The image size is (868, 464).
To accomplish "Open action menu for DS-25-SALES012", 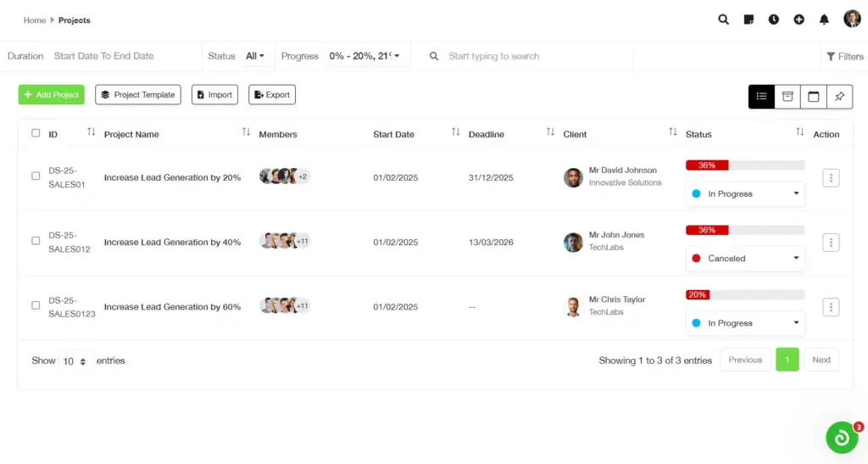I will pyautogui.click(x=831, y=243).
